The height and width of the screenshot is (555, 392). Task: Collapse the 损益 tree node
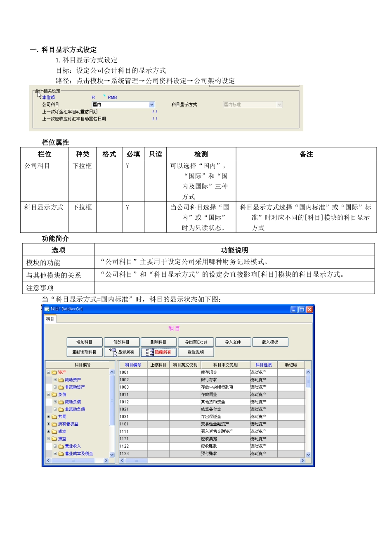click(48, 439)
